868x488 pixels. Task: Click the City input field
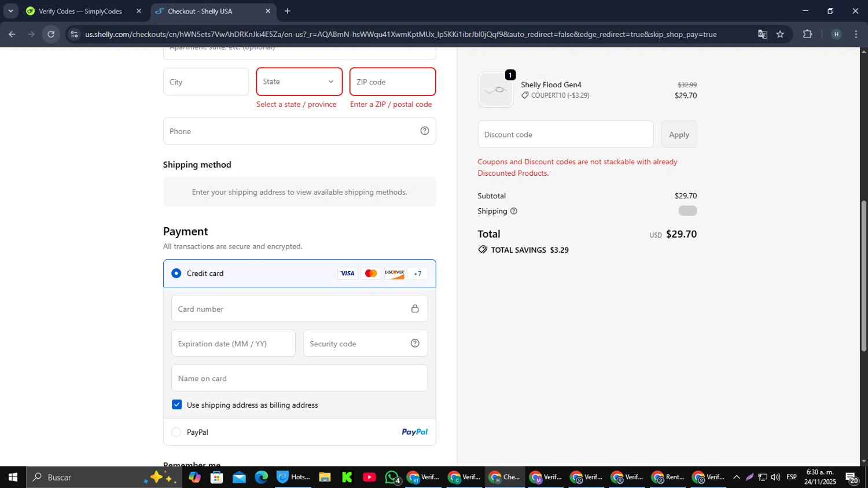(206, 82)
